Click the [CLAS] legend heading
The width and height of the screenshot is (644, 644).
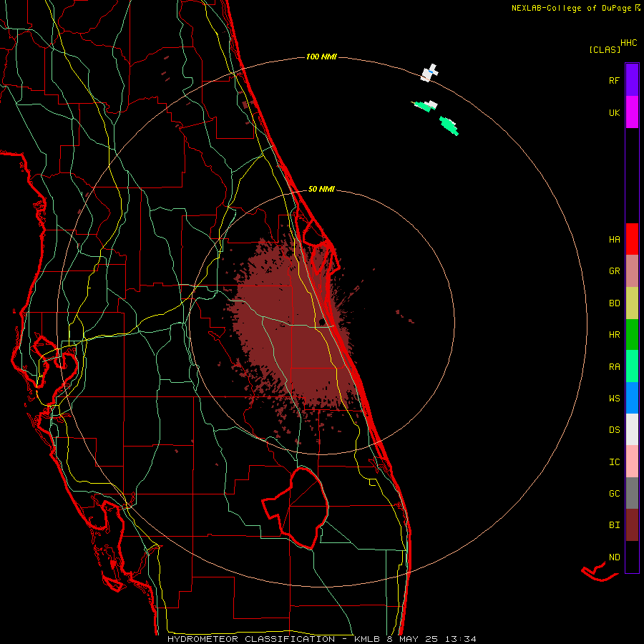(x=605, y=49)
